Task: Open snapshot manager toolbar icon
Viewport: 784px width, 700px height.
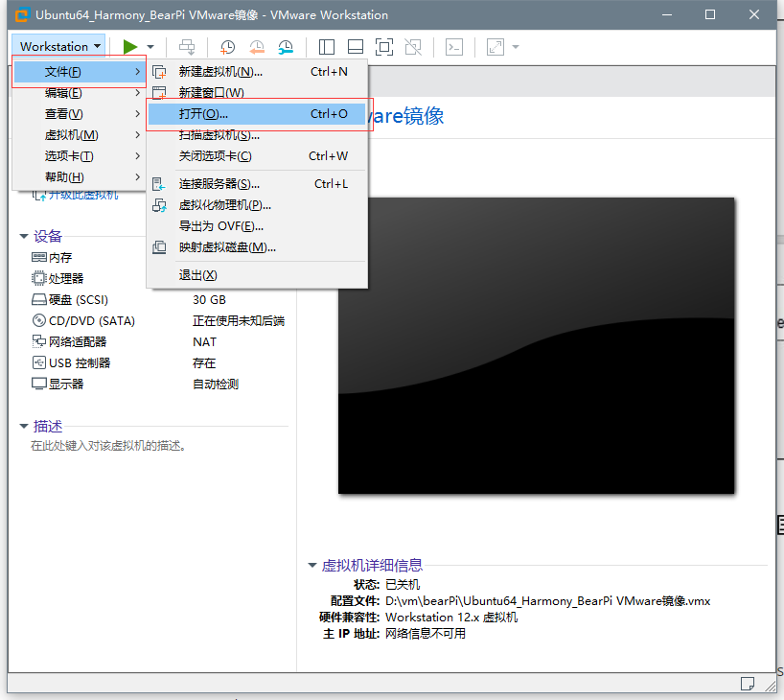Action: tap(286, 47)
